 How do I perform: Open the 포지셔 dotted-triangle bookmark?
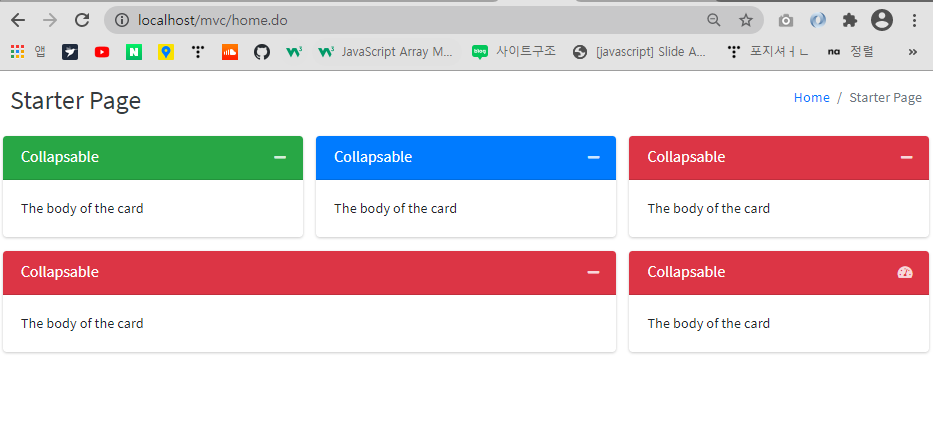(x=768, y=52)
